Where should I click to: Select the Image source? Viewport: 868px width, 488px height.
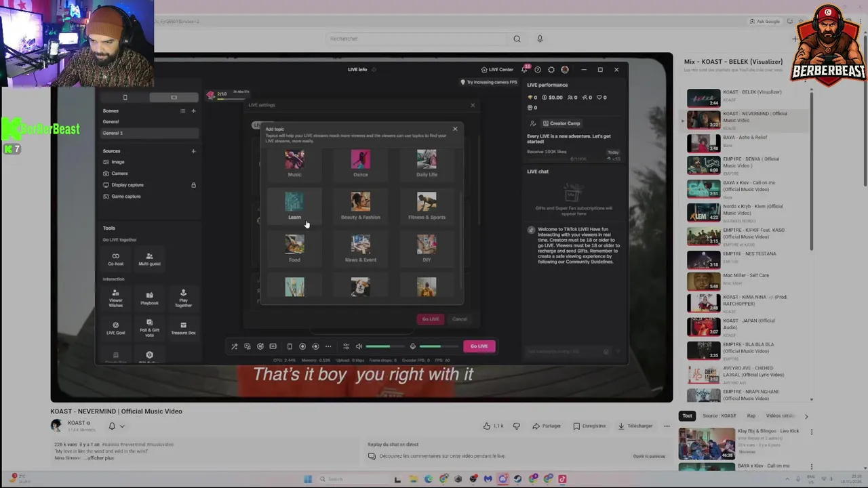tap(149, 162)
